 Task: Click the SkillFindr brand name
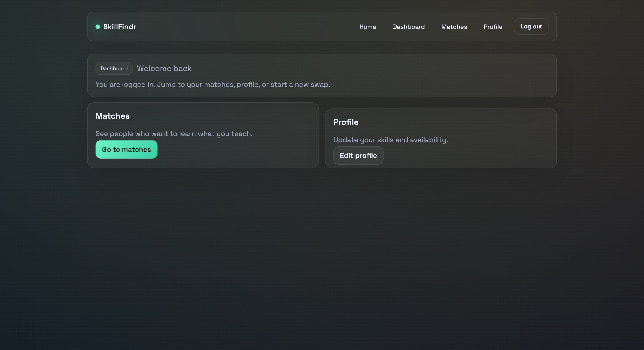coord(120,27)
